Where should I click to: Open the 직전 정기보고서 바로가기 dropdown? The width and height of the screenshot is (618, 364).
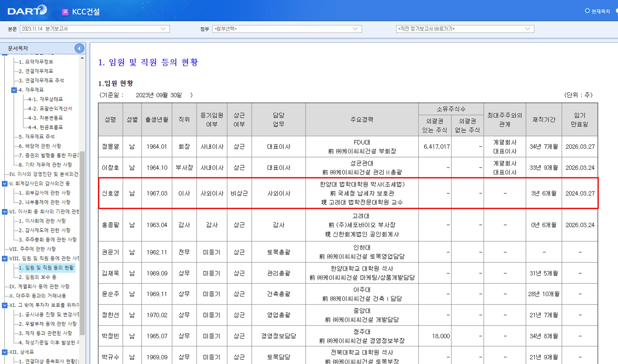(465, 29)
